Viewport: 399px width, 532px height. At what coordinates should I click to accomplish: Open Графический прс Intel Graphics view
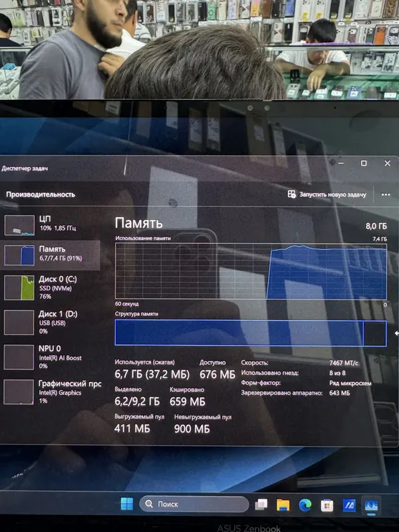coord(51,392)
